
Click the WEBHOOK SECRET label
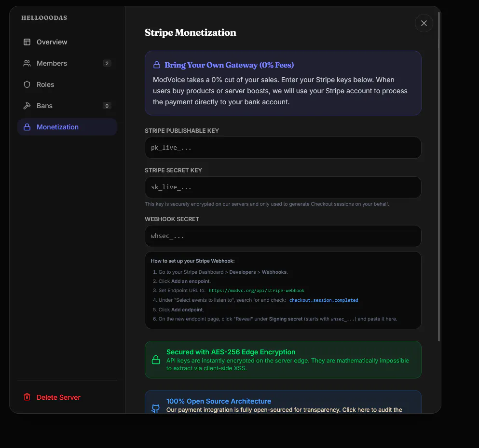point(172,219)
